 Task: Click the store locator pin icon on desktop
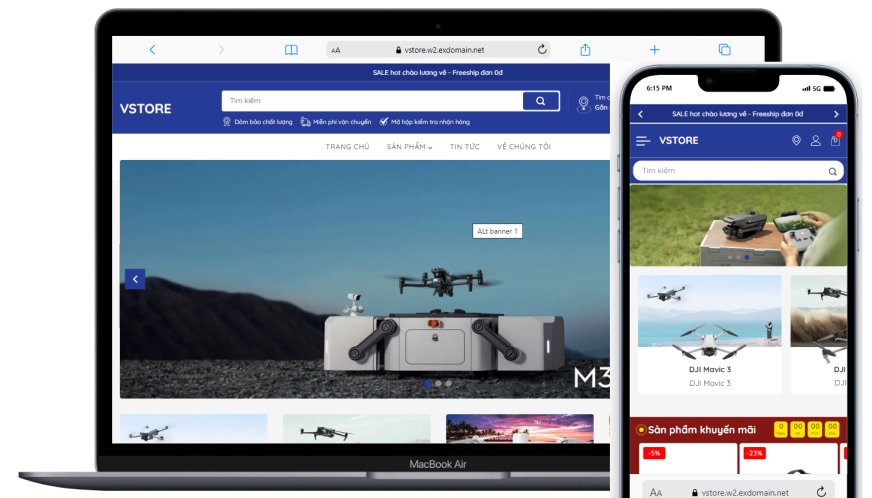coord(583,103)
